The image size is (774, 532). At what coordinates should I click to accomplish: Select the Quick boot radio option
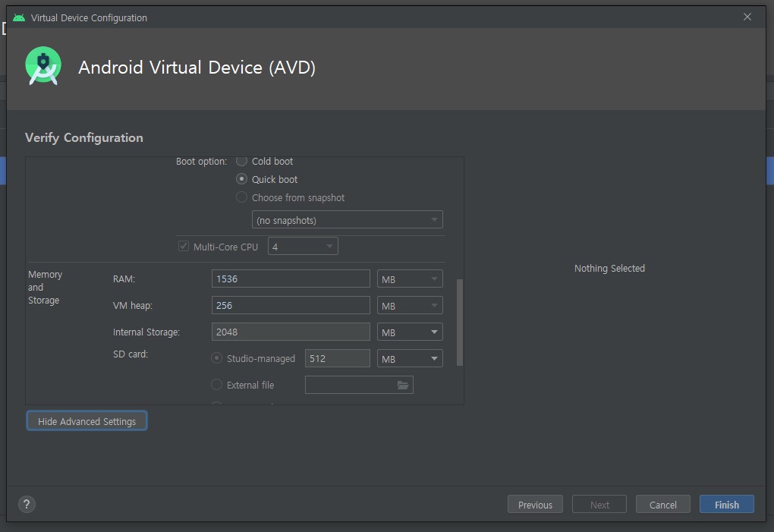[x=241, y=178]
